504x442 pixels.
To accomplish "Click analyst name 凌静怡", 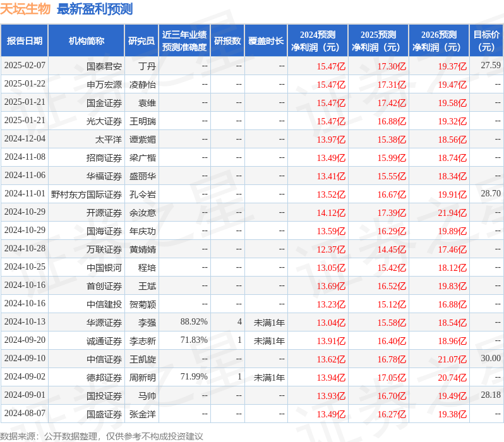I will point(142,85).
